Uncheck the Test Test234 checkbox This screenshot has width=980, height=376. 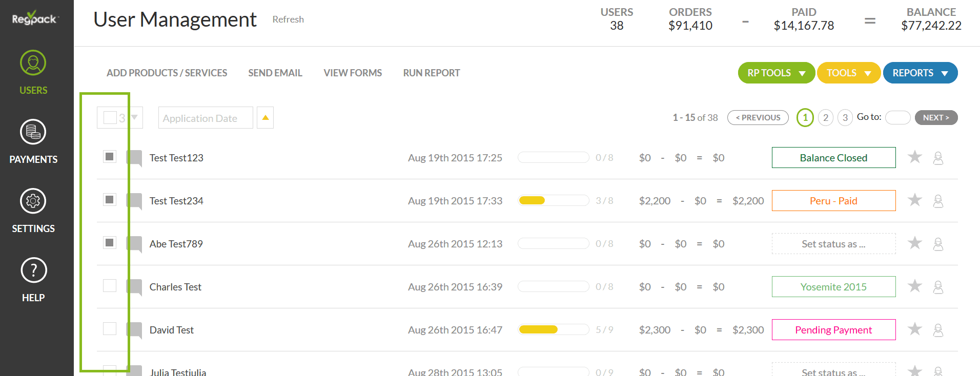click(110, 200)
